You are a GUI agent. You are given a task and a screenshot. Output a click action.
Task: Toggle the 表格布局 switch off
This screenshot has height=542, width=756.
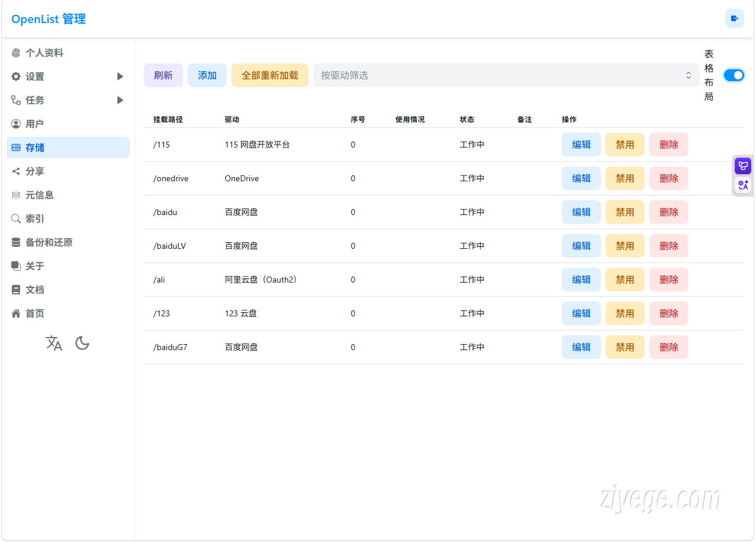(x=734, y=75)
